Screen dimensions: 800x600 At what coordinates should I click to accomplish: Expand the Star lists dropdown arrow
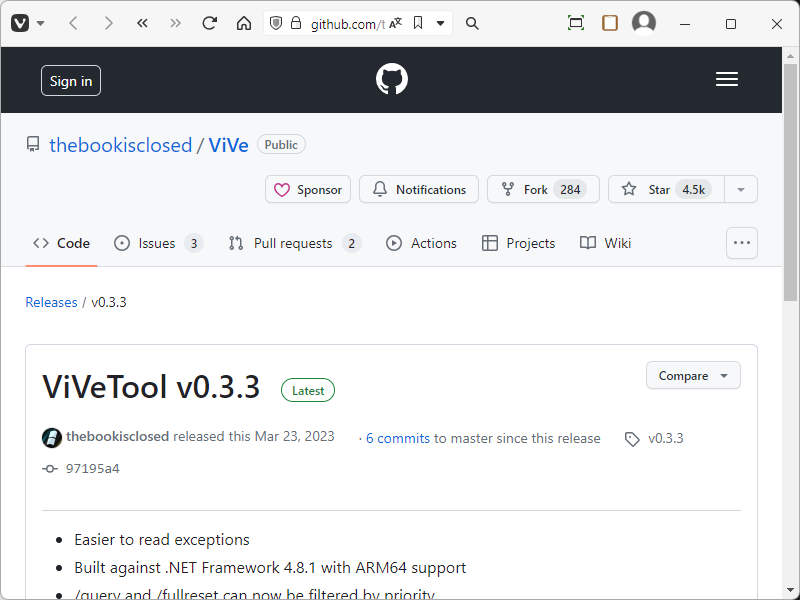tap(741, 189)
